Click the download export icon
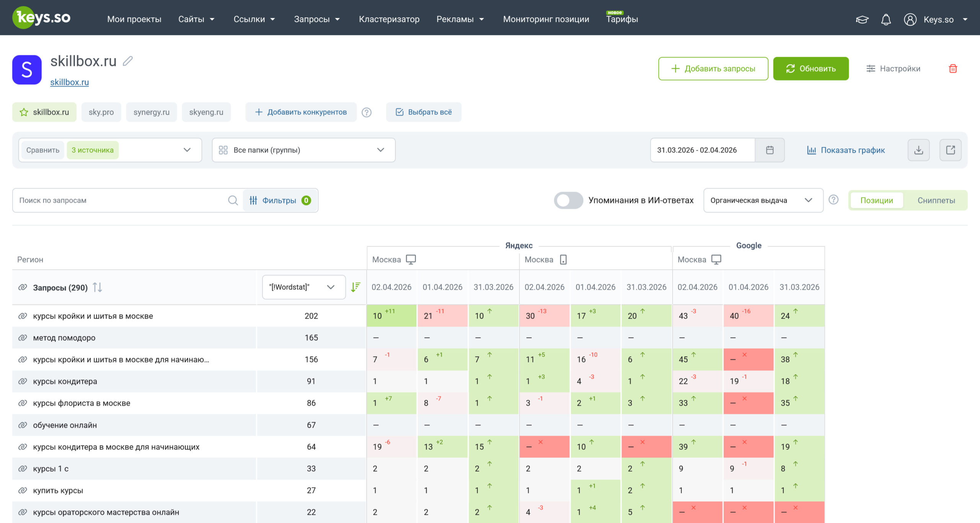The width and height of the screenshot is (980, 523). (918, 150)
